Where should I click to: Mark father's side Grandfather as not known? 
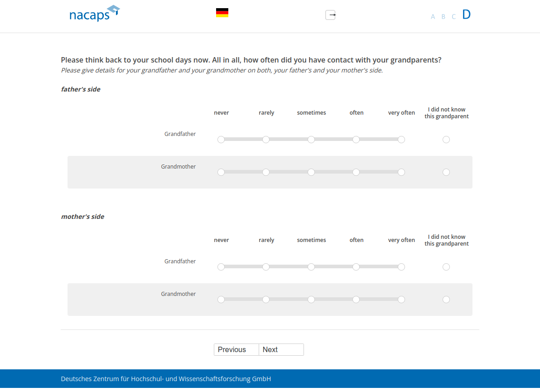(446, 140)
